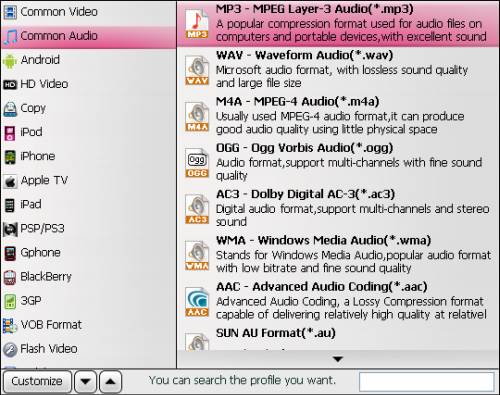Open the Android profile category
This screenshot has height=395, width=500.
pos(89,60)
